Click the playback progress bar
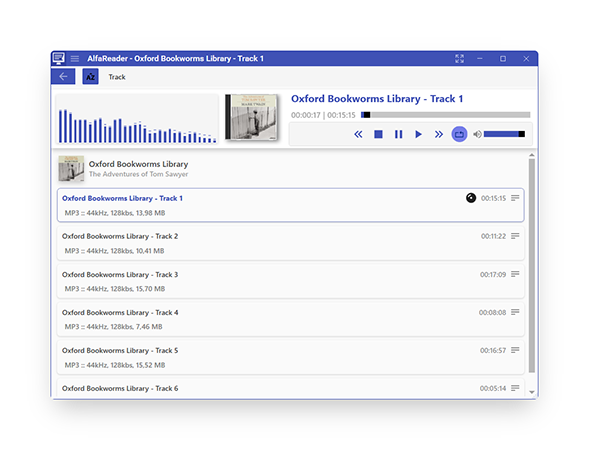Image resolution: width=589 pixels, height=450 pixels. click(x=446, y=115)
